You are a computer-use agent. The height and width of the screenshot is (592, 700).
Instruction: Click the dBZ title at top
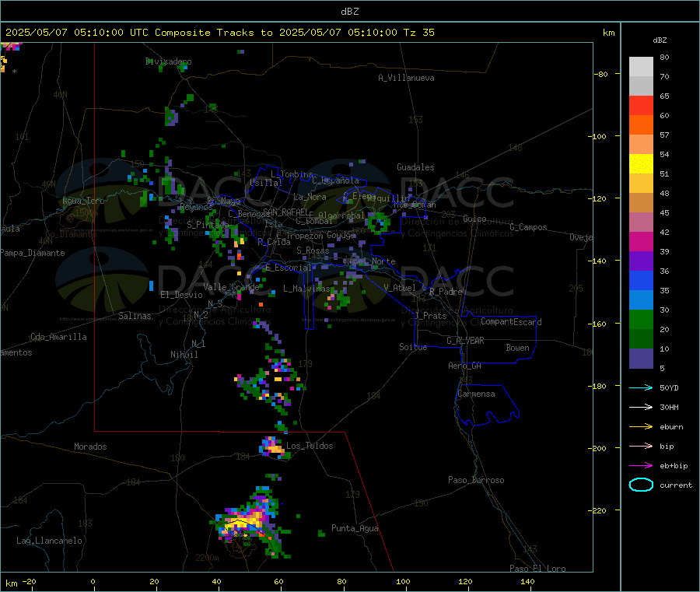(x=349, y=12)
